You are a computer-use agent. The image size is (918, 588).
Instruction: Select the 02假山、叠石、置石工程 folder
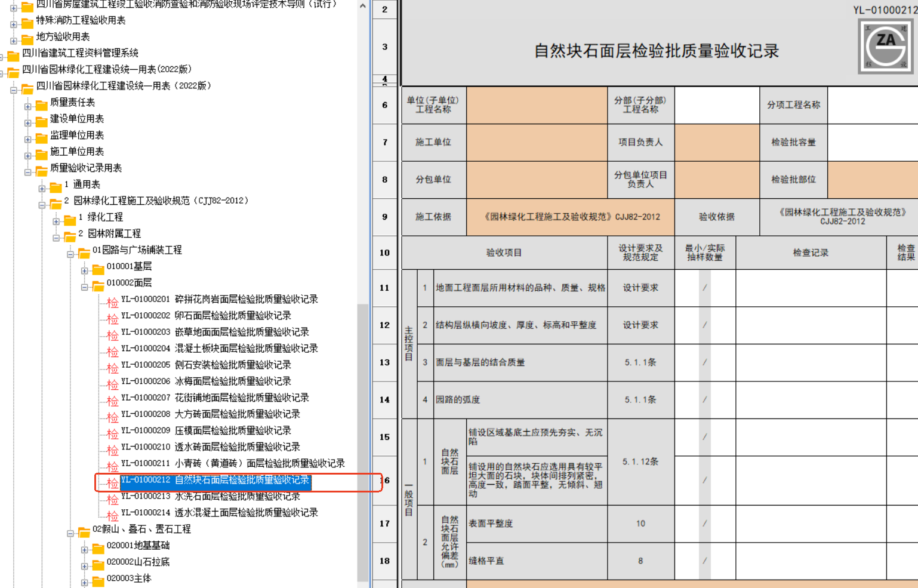point(141,529)
